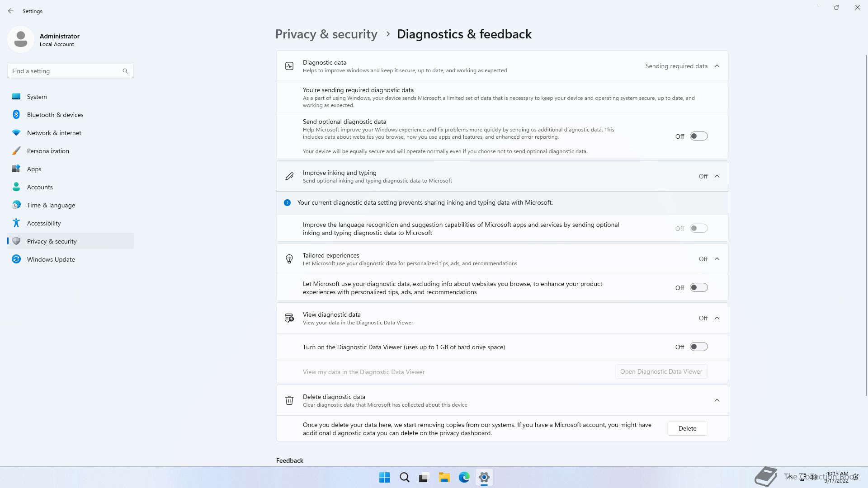Go to Network & internet settings

point(71,133)
